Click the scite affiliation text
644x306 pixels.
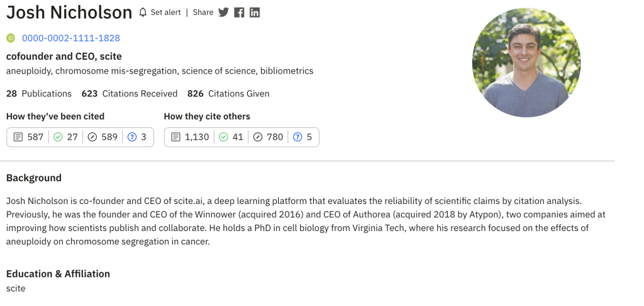(16, 289)
